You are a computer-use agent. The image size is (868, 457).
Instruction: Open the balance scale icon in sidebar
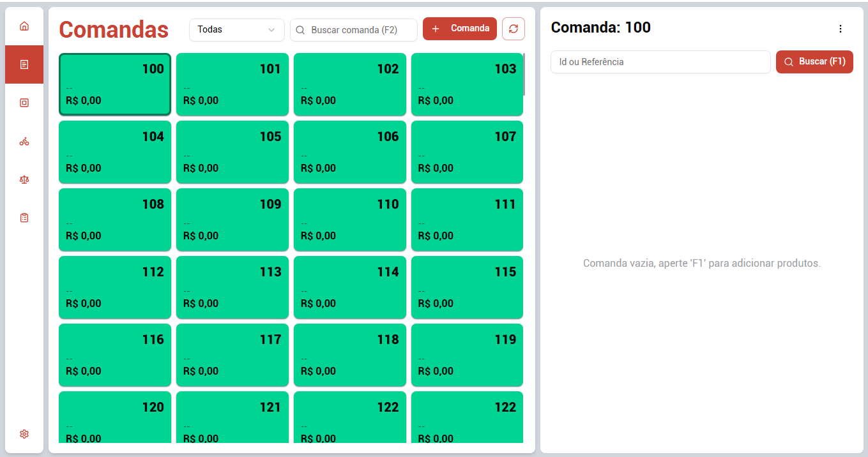(24, 179)
